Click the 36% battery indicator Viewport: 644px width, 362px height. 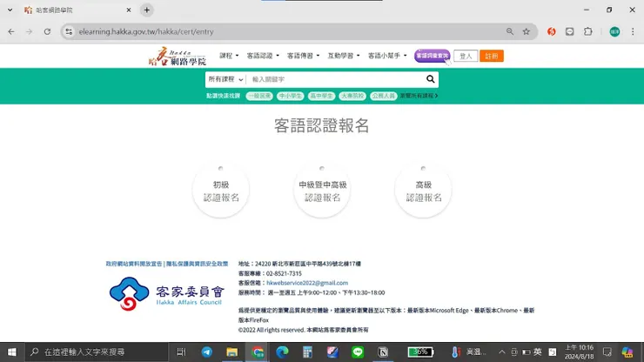point(420,352)
